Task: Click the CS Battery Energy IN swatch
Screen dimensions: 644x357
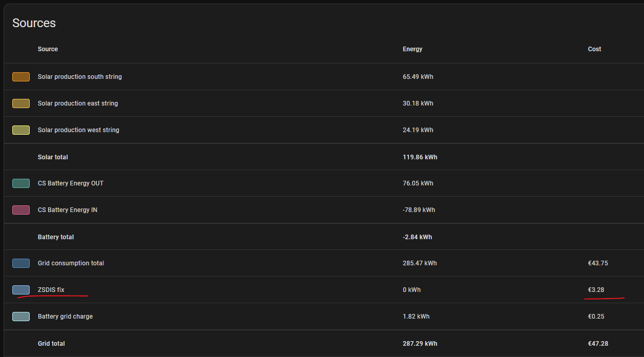Action: pyautogui.click(x=21, y=210)
